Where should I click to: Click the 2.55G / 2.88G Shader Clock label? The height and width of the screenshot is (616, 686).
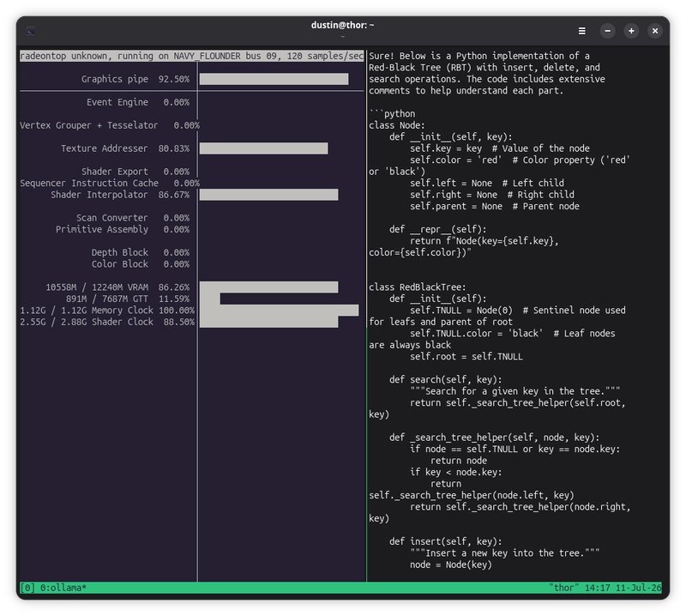click(107, 322)
